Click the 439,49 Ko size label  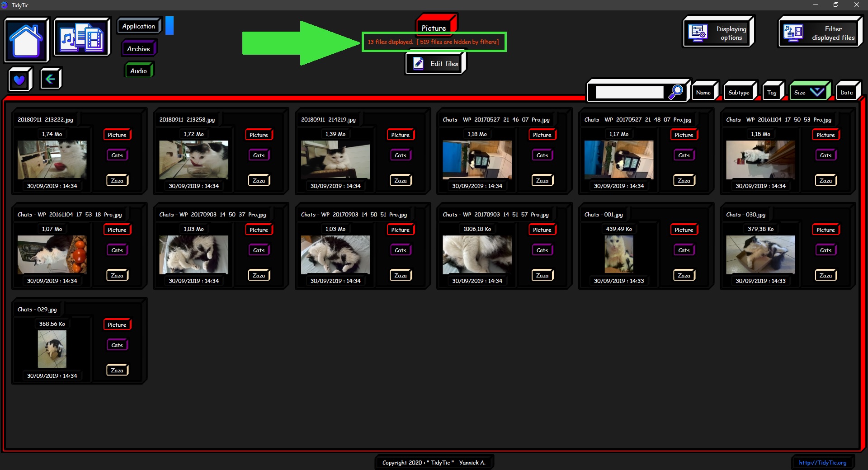(619, 229)
